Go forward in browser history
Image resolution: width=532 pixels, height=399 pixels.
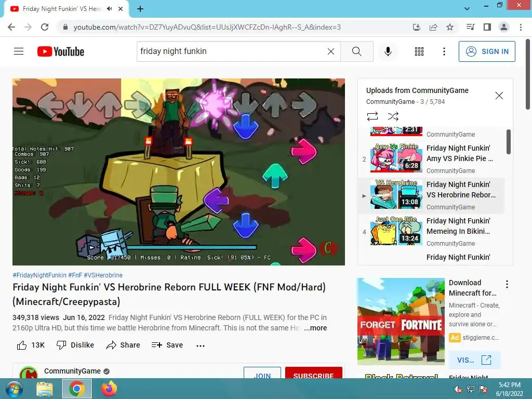point(28,27)
